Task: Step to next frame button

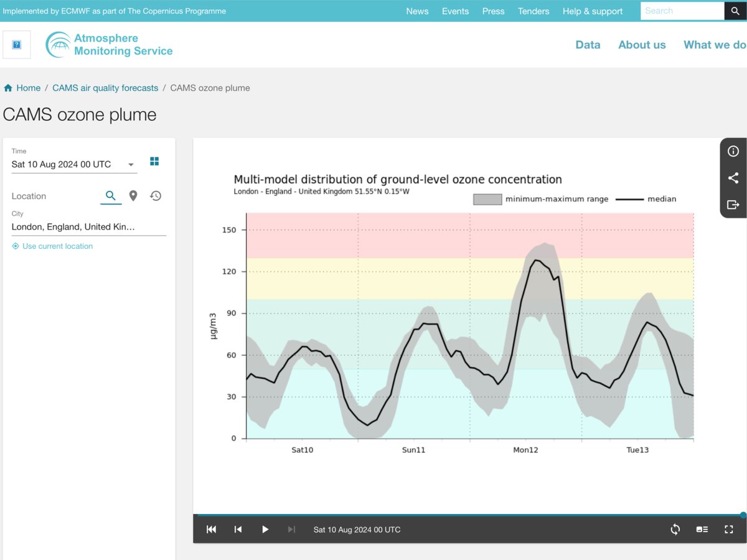Action: [291, 530]
